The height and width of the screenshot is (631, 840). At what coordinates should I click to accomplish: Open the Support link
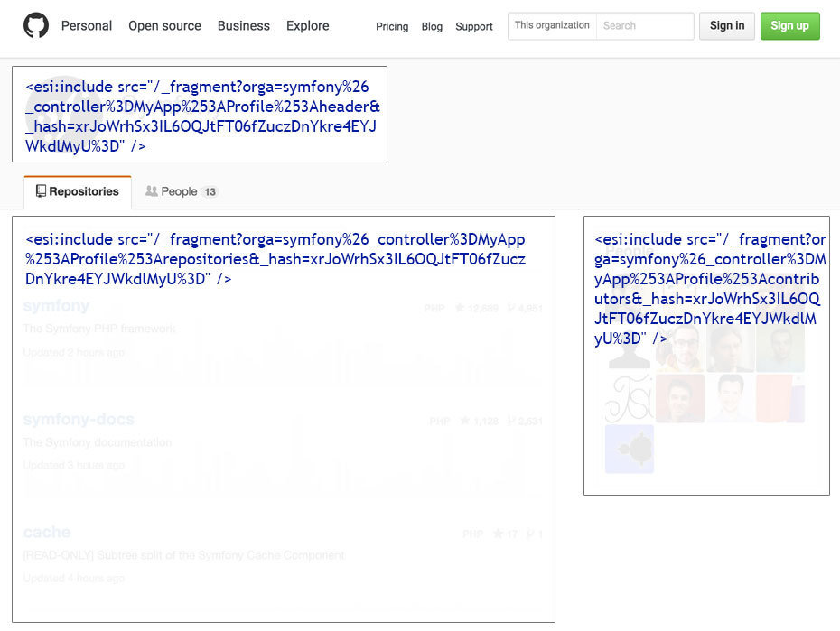coord(473,26)
